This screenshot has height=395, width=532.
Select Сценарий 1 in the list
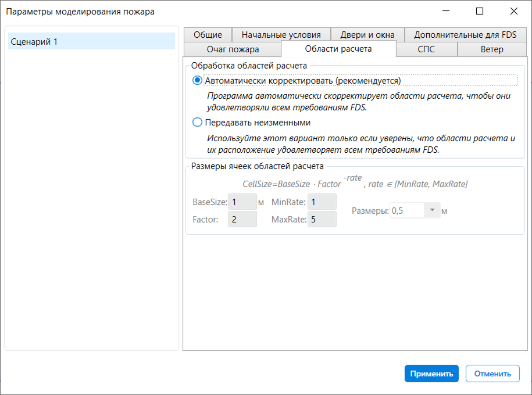click(92, 41)
